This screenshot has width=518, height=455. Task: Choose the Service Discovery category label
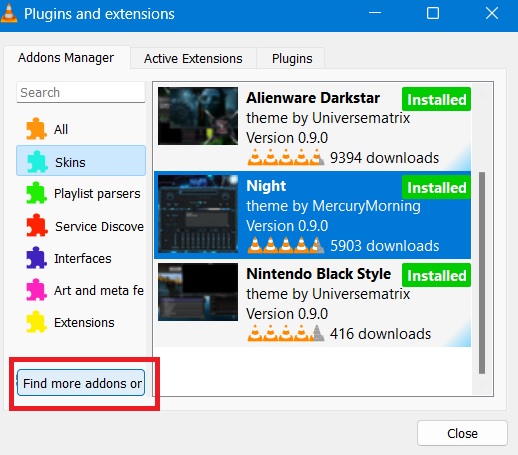[x=99, y=227]
